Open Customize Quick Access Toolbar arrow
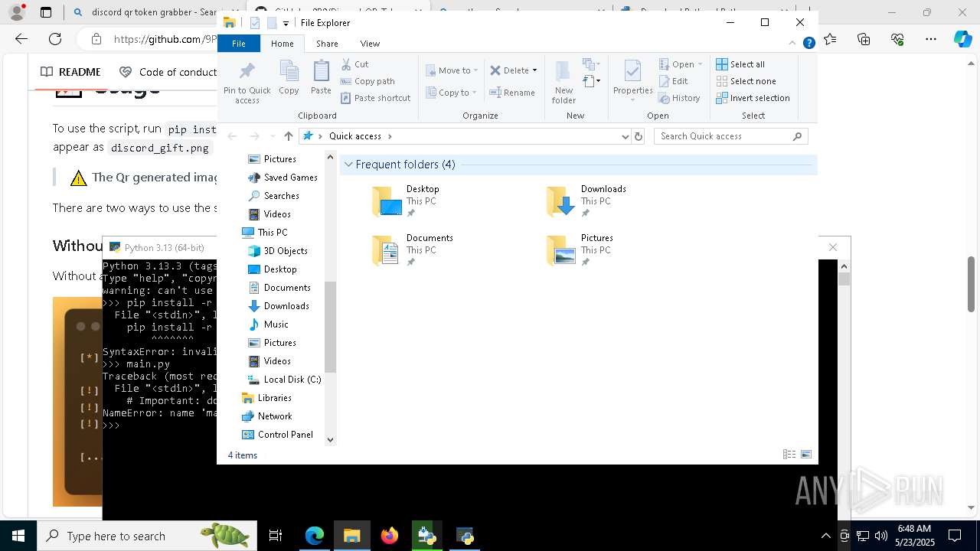 286,24
